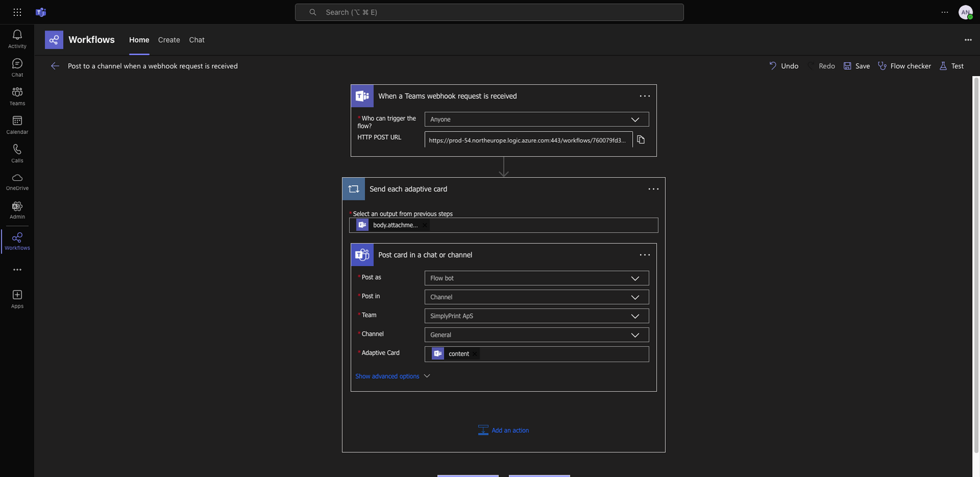Open Workflows app more options ellipsis

click(968, 40)
